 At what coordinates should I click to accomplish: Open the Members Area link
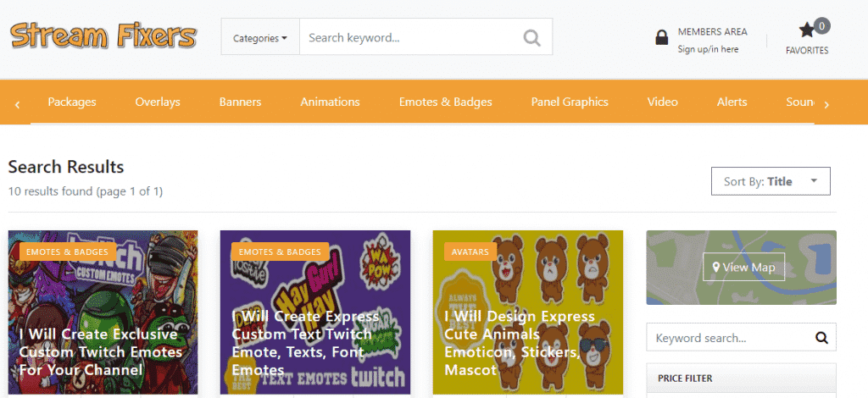[x=712, y=32]
